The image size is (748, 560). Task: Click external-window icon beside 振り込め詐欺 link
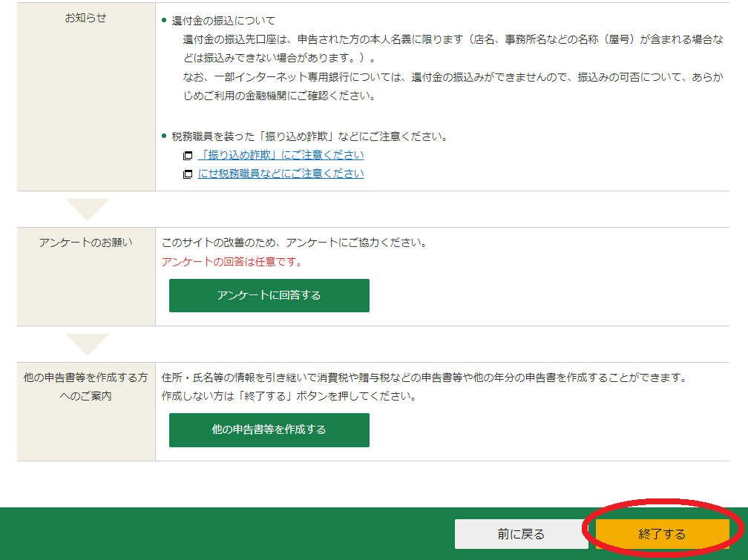pos(188,156)
